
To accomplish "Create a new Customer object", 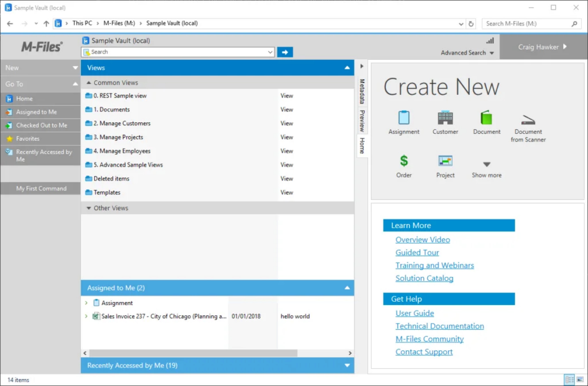I will point(445,118).
